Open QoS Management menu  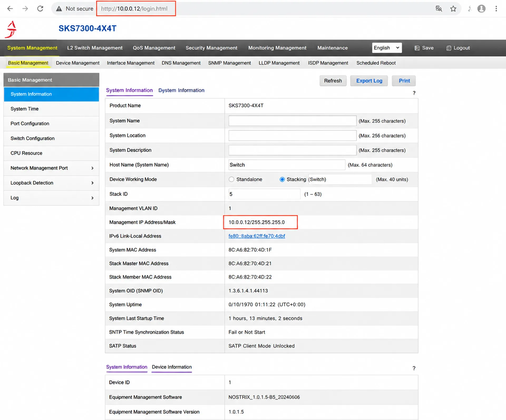pos(154,48)
